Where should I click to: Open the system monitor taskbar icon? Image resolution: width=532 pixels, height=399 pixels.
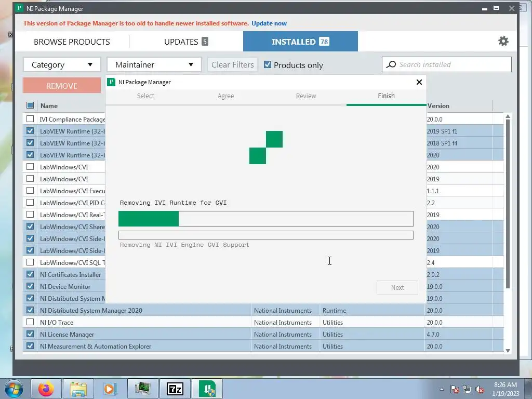pos(142,389)
